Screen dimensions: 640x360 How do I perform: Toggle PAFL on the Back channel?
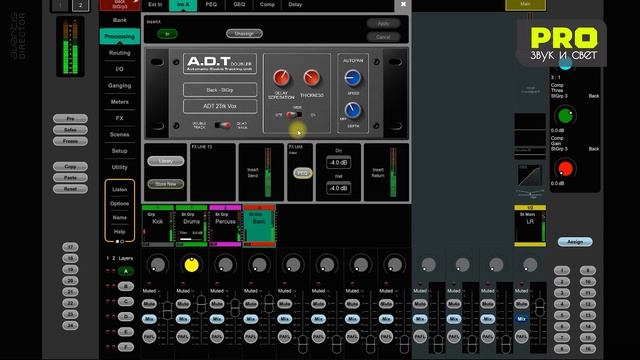point(251,337)
